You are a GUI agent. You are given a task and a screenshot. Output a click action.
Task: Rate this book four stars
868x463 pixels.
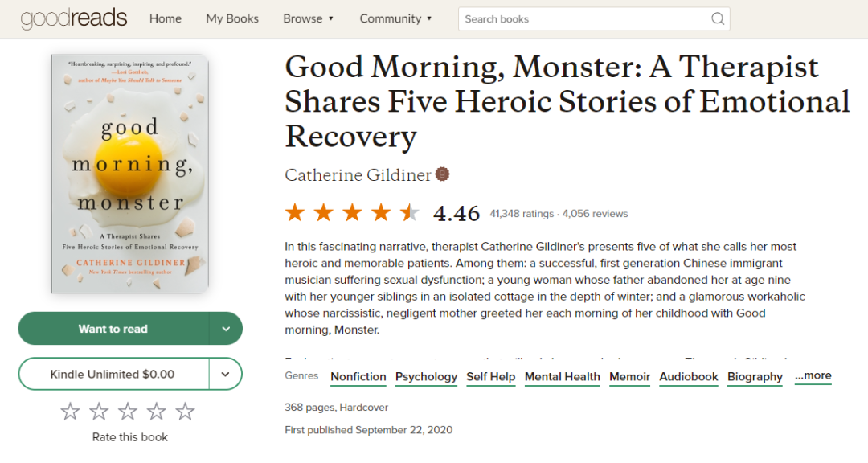[x=157, y=412]
